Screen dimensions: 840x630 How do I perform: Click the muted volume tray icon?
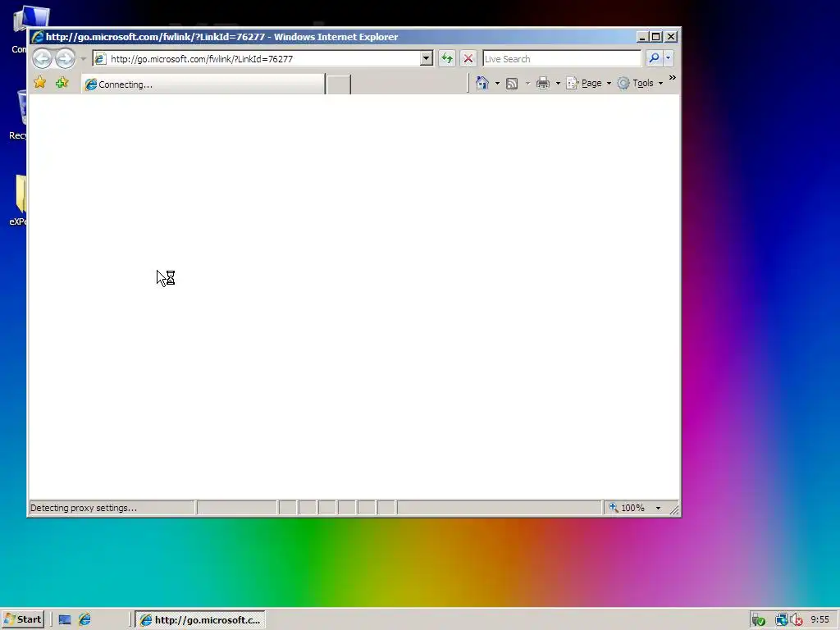(x=797, y=620)
